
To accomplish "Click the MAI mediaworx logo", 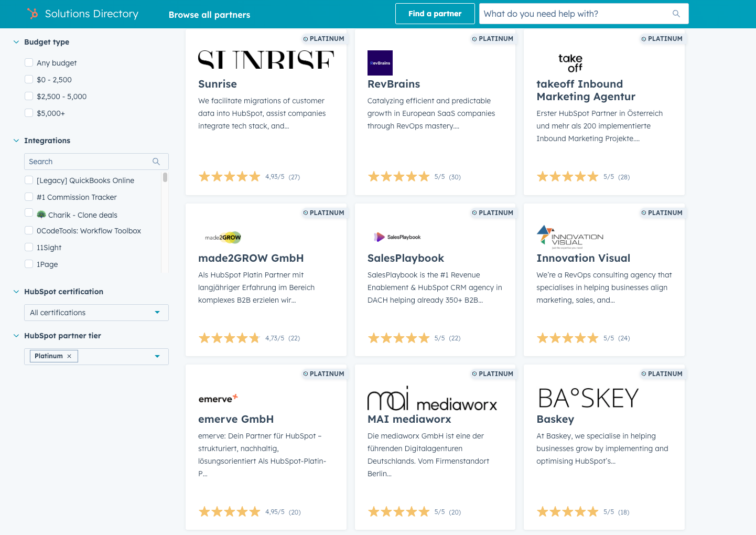I will 432,399.
